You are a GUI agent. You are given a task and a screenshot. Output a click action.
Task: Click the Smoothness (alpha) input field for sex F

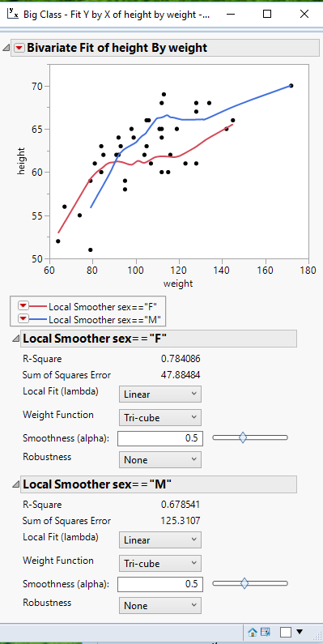pos(160,438)
